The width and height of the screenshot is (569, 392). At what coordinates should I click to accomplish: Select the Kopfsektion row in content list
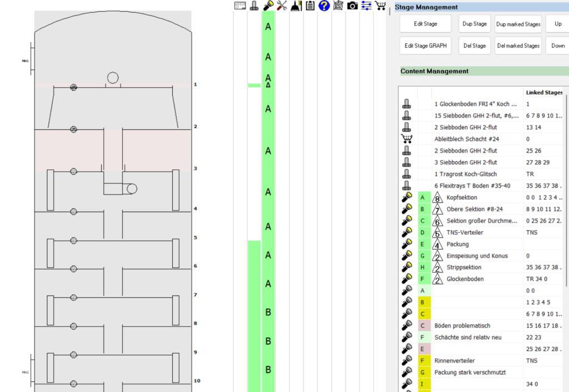point(462,198)
